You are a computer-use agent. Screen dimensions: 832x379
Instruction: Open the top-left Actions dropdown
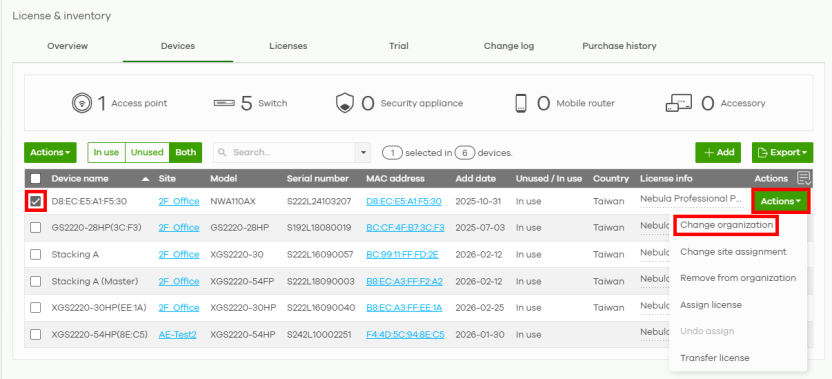tap(50, 152)
